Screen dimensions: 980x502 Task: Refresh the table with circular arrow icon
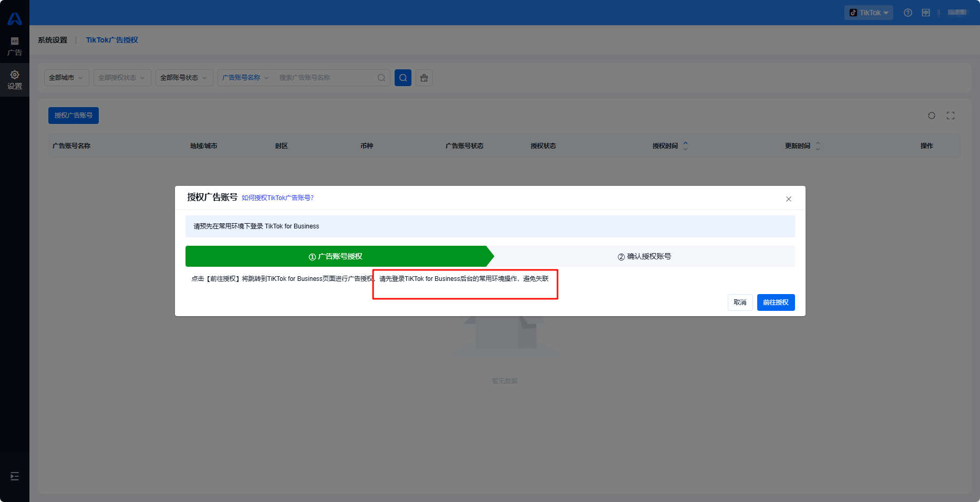point(932,116)
